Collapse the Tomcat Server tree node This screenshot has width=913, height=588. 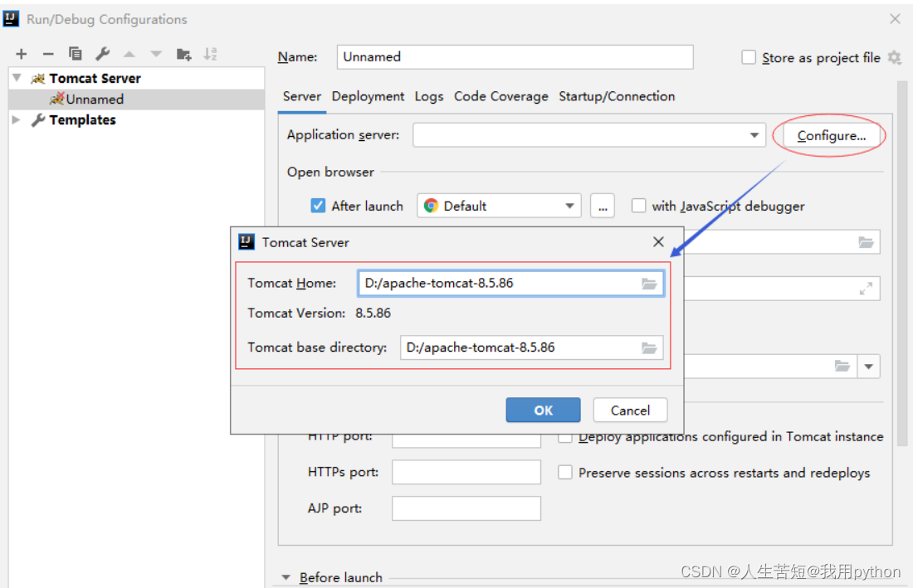17,78
